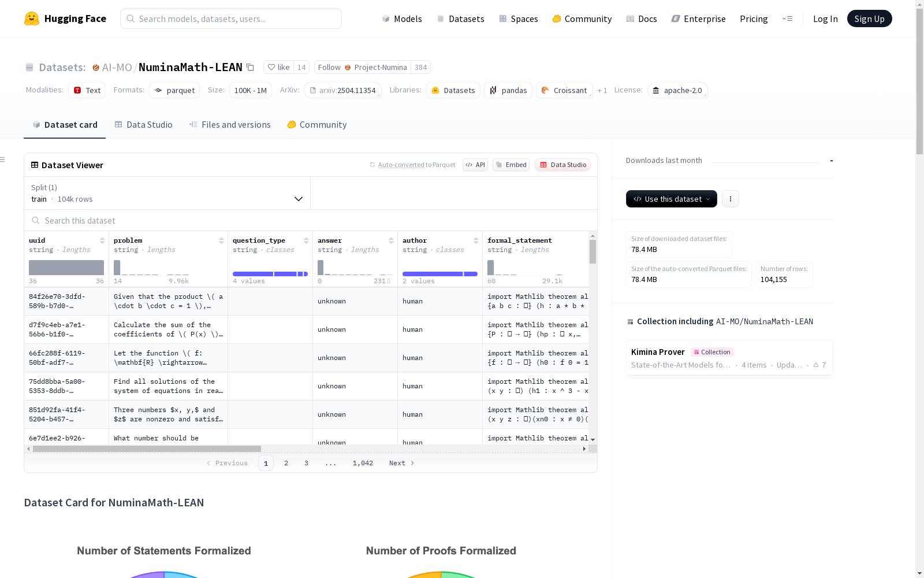Viewport: 924px width, 578px height.
Task: Show the +1 additional libraries
Action: (x=602, y=90)
